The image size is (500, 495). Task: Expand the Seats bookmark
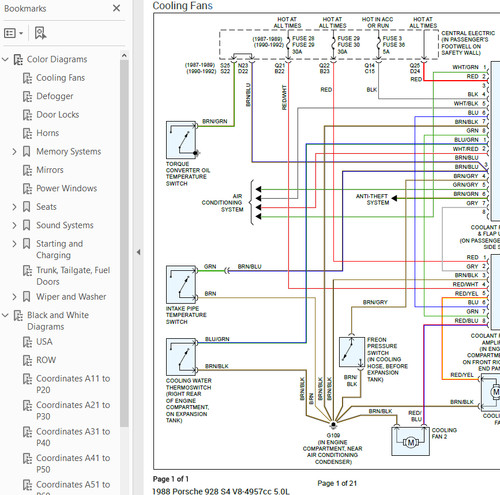[x=14, y=207]
